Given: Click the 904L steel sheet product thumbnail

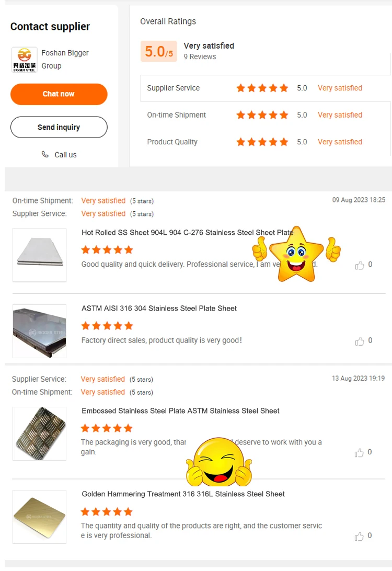Looking at the screenshot, I should click(40, 255).
